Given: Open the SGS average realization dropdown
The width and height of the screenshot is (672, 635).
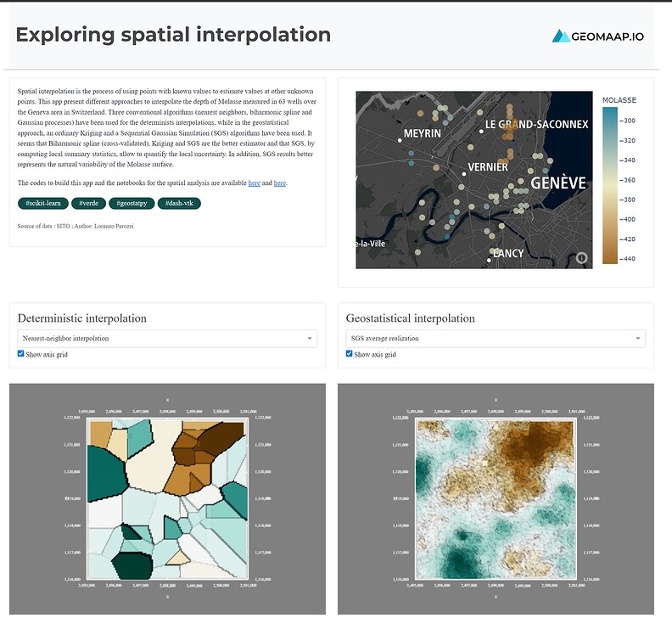Looking at the screenshot, I should 496,338.
